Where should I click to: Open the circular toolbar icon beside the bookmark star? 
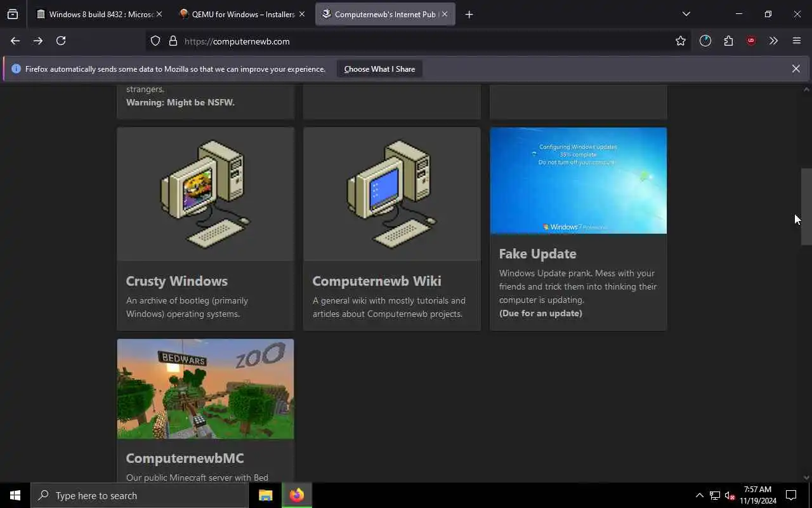coord(705,41)
